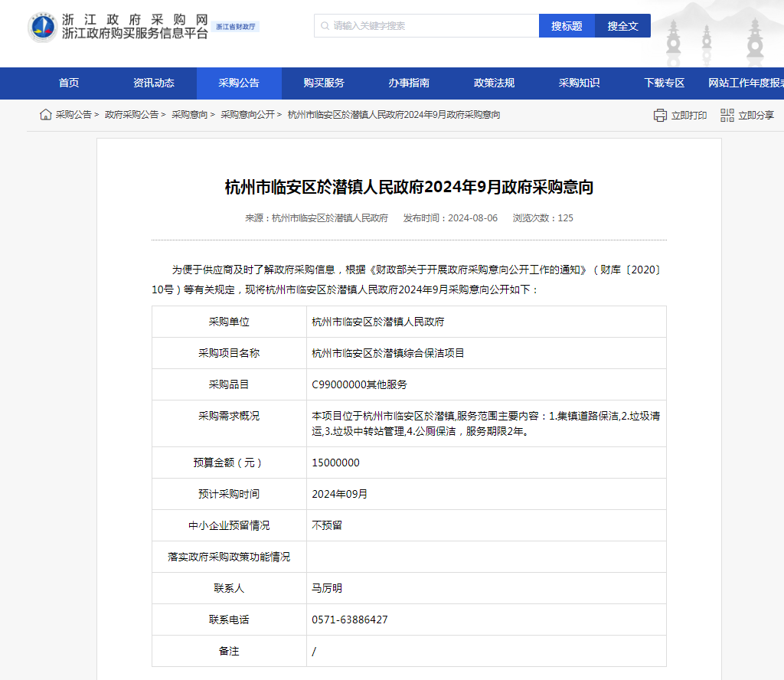This screenshot has height=680, width=784.
Task: Click the 预计采购时间 label cell
Action: (x=229, y=495)
